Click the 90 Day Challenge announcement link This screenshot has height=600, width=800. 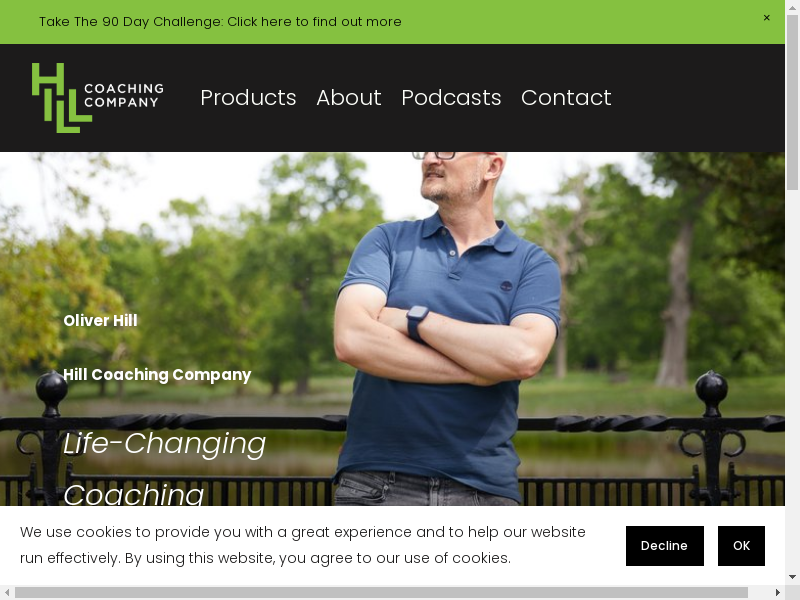click(220, 21)
